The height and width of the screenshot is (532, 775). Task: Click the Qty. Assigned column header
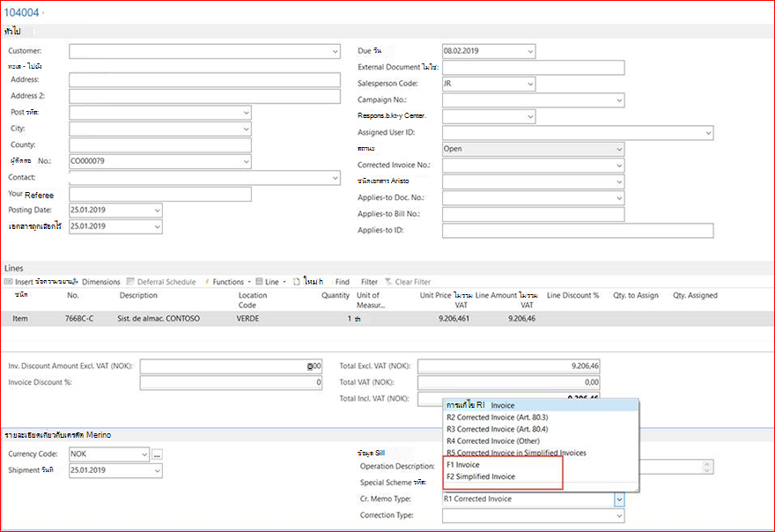pyautogui.click(x=695, y=296)
